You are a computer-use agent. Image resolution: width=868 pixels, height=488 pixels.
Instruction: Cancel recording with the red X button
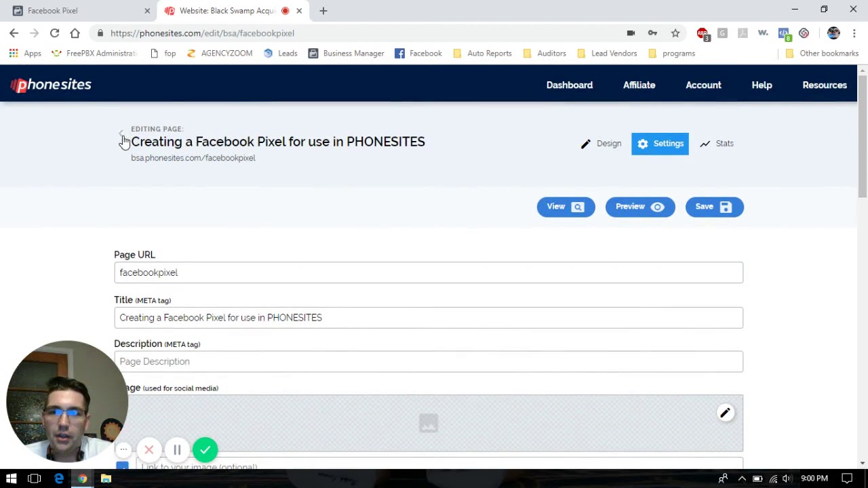(149, 450)
